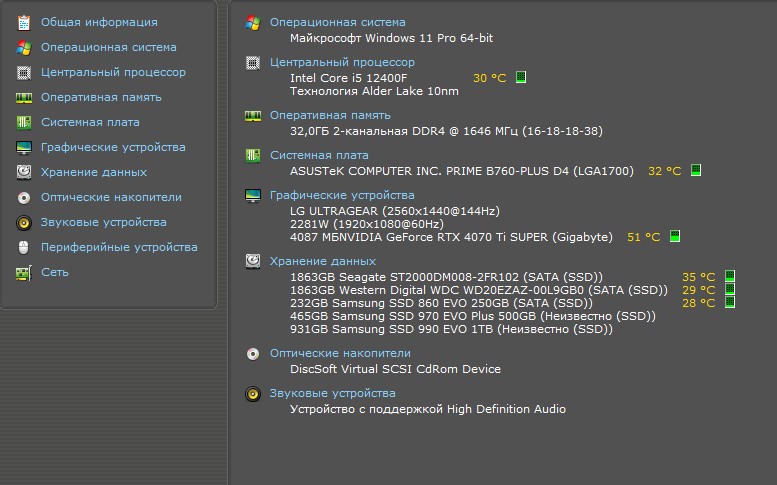The height and width of the screenshot is (485, 777).
Task: Click speaker icon in summary panel
Action: 253,394
